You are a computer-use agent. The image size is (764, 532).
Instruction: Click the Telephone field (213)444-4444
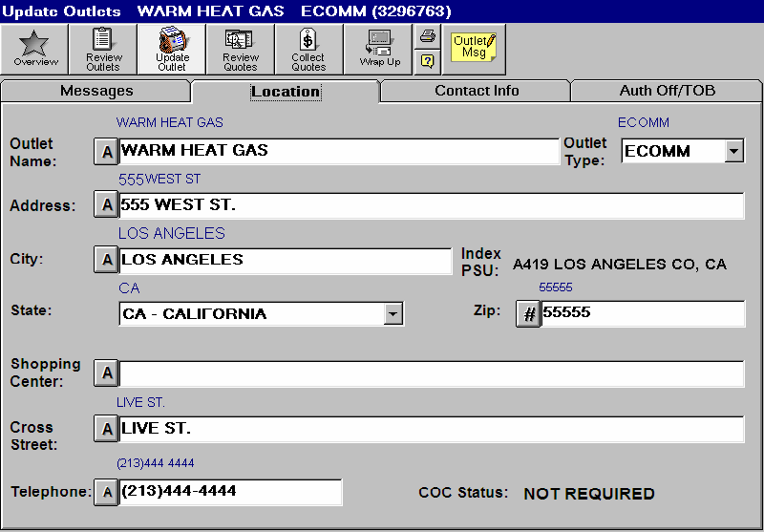pos(230,492)
